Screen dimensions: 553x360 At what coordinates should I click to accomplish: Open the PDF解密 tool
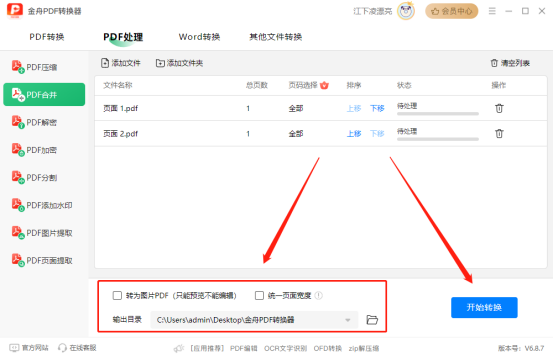[x=43, y=122]
